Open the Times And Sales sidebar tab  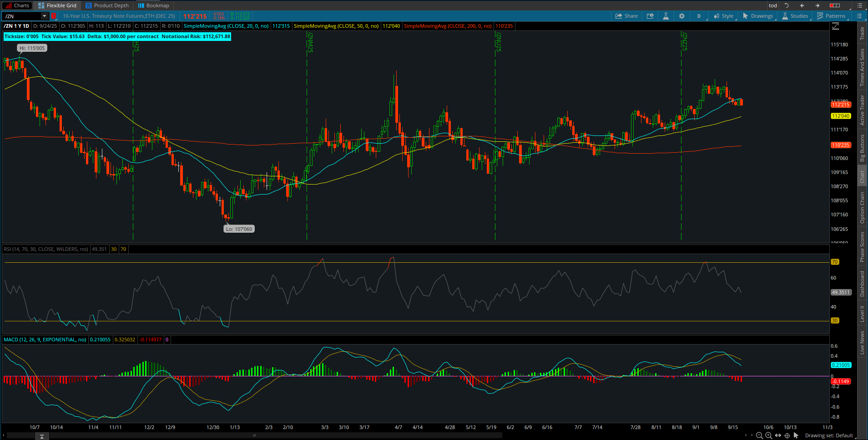[x=862, y=67]
